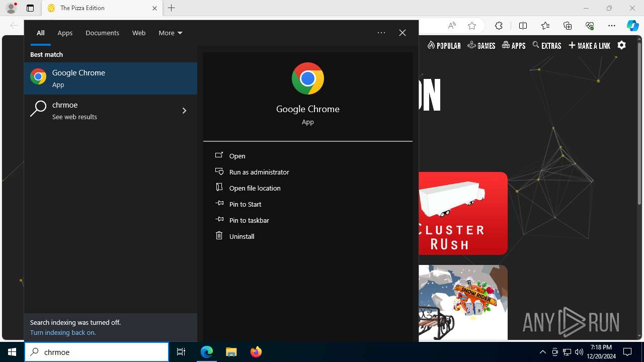Open the Snow Rider 3D game thumbnail
This screenshot has height=362, width=644.
coord(463,303)
